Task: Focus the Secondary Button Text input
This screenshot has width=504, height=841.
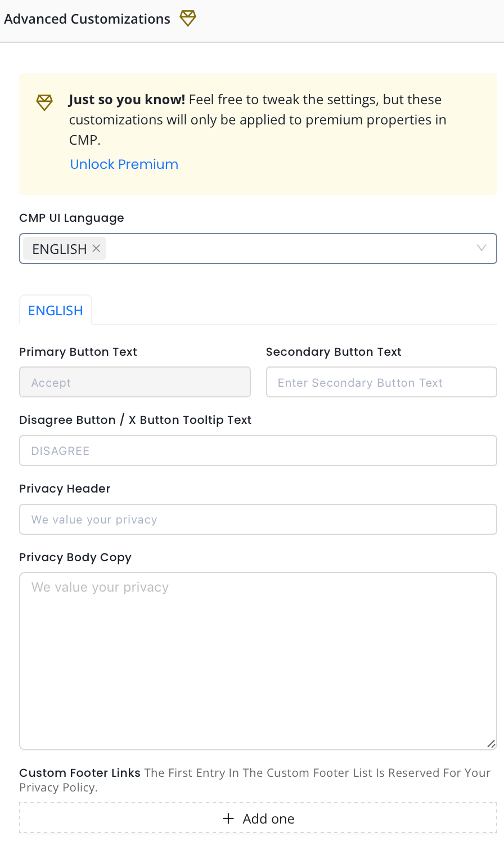Action: (x=381, y=383)
